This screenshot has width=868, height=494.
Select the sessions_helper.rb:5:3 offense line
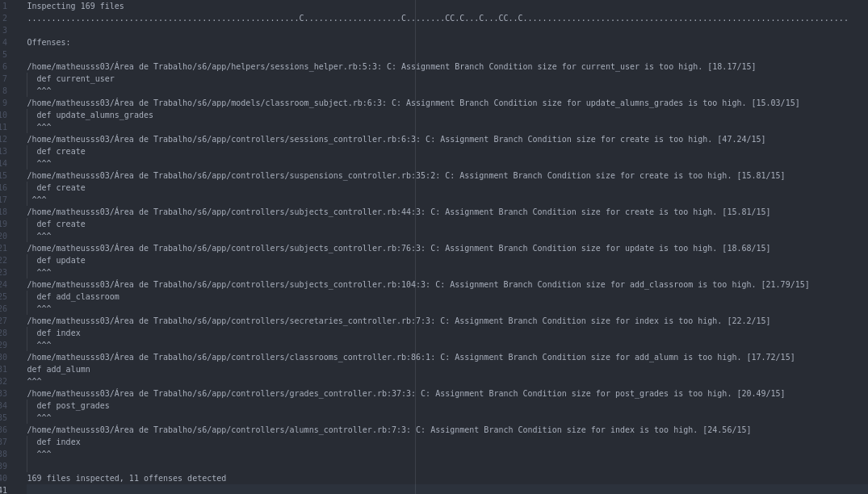coord(391,66)
